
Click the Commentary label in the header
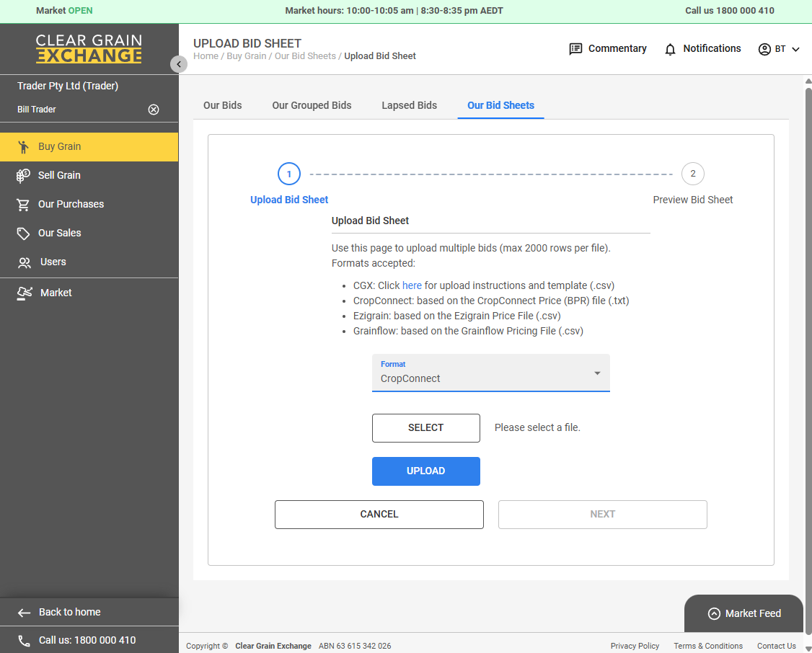[x=617, y=48]
